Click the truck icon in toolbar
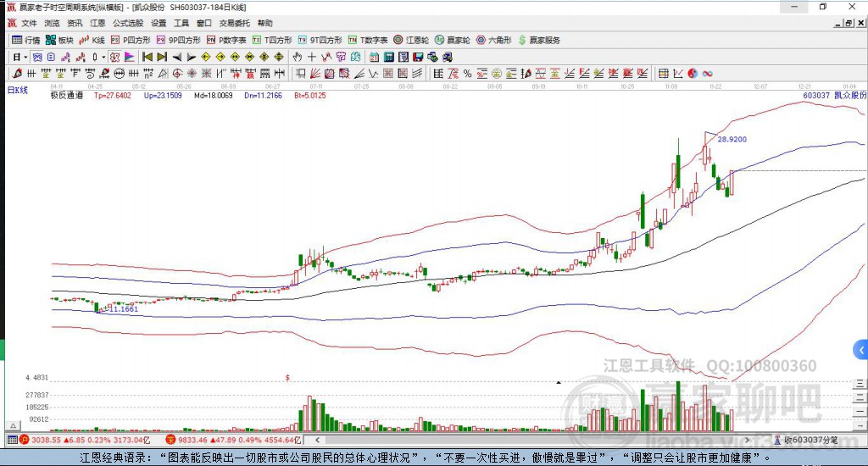This screenshot has height=466, width=868. pyautogui.click(x=448, y=57)
